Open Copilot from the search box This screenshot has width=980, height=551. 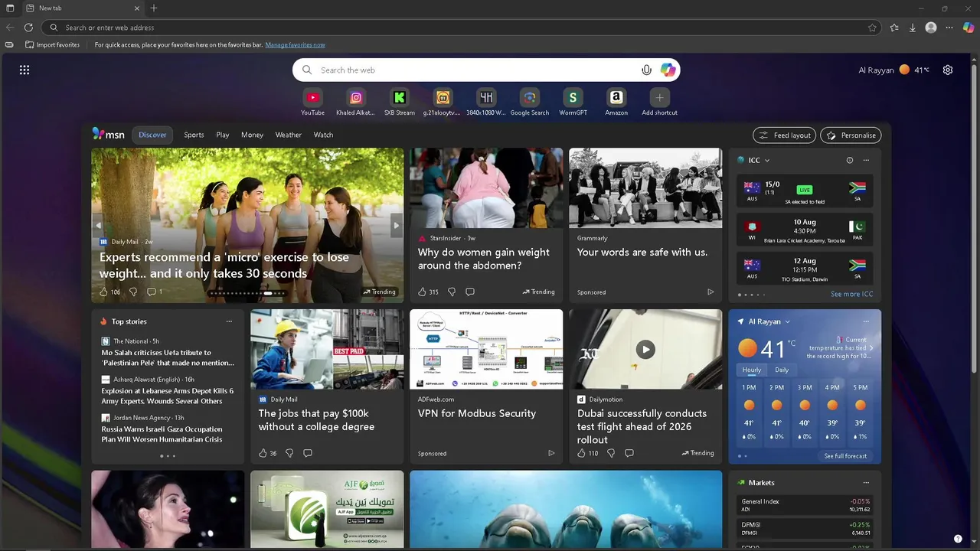pos(668,70)
